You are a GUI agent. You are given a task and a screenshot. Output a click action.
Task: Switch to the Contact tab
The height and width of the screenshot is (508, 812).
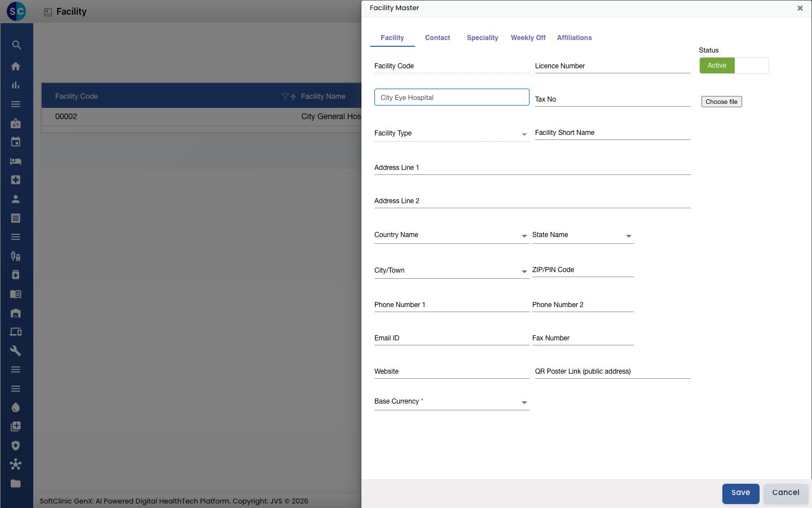438,38
